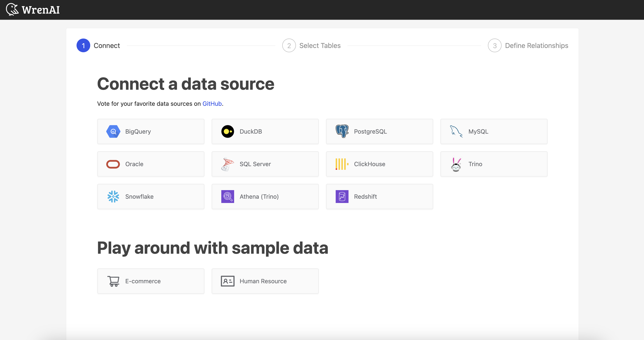The height and width of the screenshot is (340, 644).
Task: Select the ClickHouse data source
Action: pyautogui.click(x=380, y=164)
